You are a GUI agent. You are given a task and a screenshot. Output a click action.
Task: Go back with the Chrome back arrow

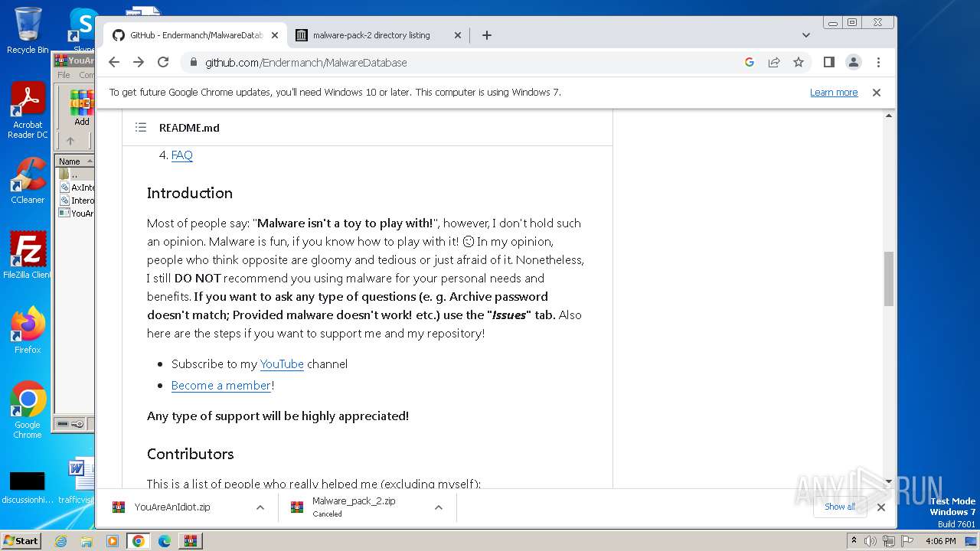(114, 62)
